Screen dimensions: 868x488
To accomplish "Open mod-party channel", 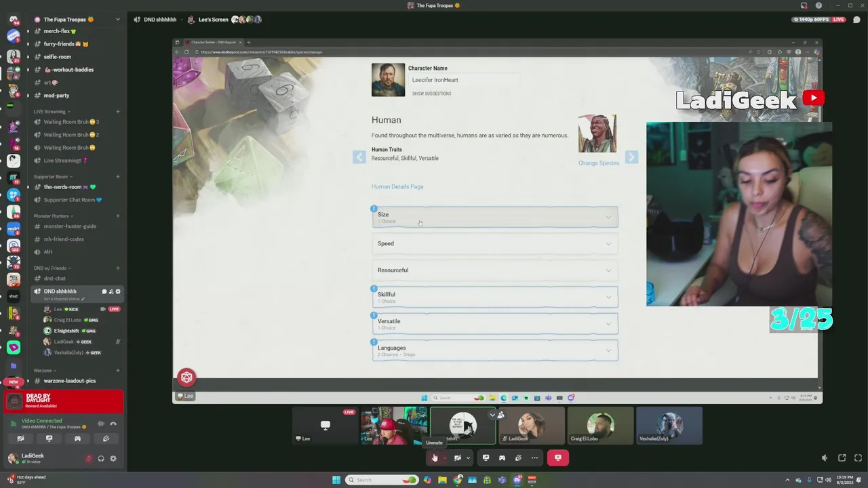I will (x=76, y=96).
